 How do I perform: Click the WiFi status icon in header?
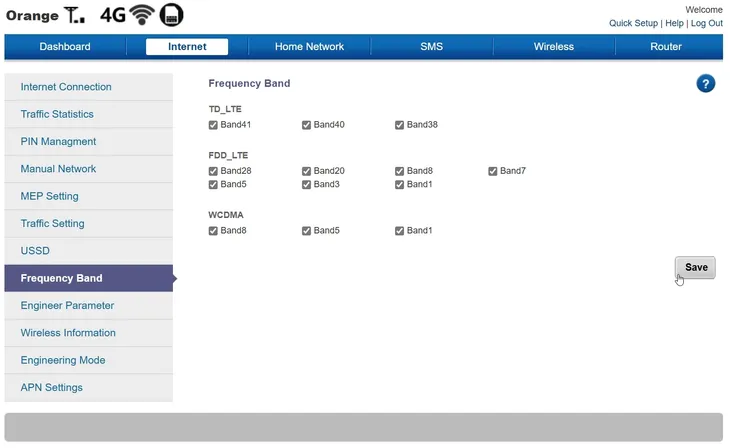pyautogui.click(x=142, y=15)
